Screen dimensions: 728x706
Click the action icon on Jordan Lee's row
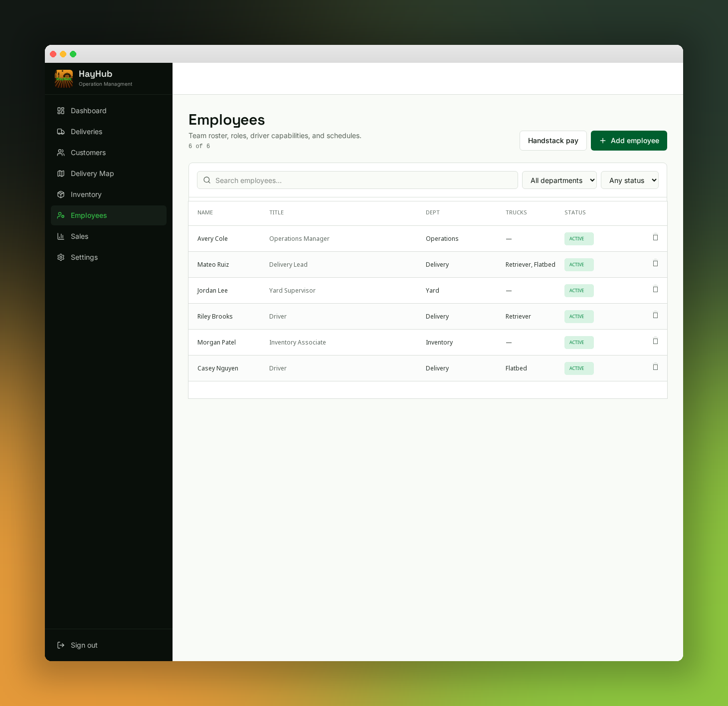(655, 289)
